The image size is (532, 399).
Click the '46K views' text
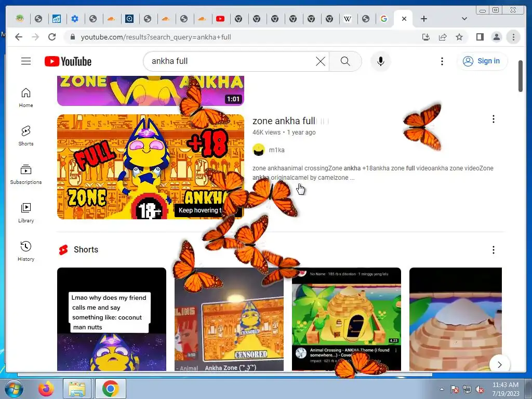[267, 132]
